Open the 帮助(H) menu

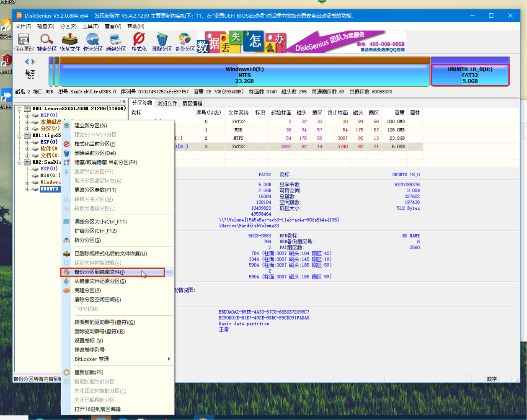pyautogui.click(x=136, y=26)
